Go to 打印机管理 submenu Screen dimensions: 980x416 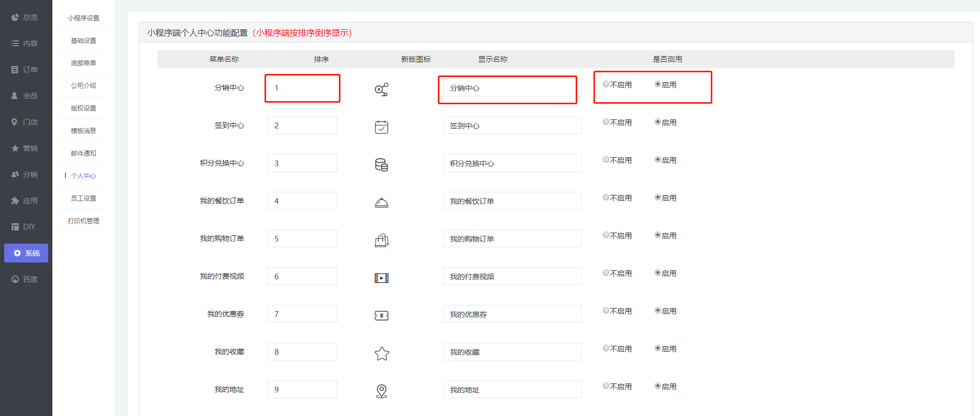[83, 221]
